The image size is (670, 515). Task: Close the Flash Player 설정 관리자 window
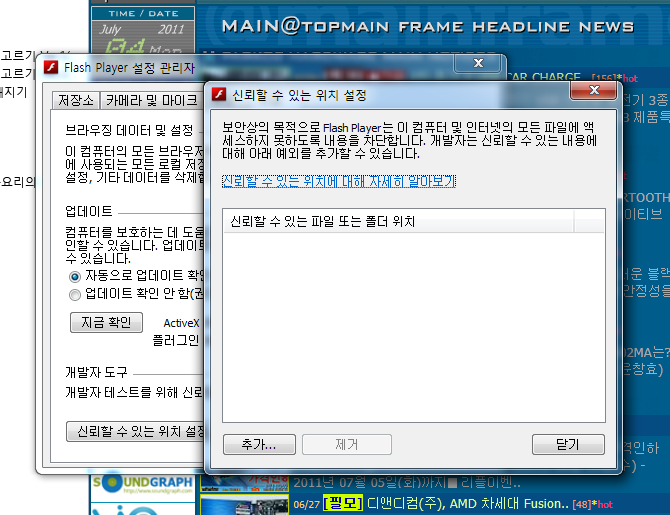point(478,63)
